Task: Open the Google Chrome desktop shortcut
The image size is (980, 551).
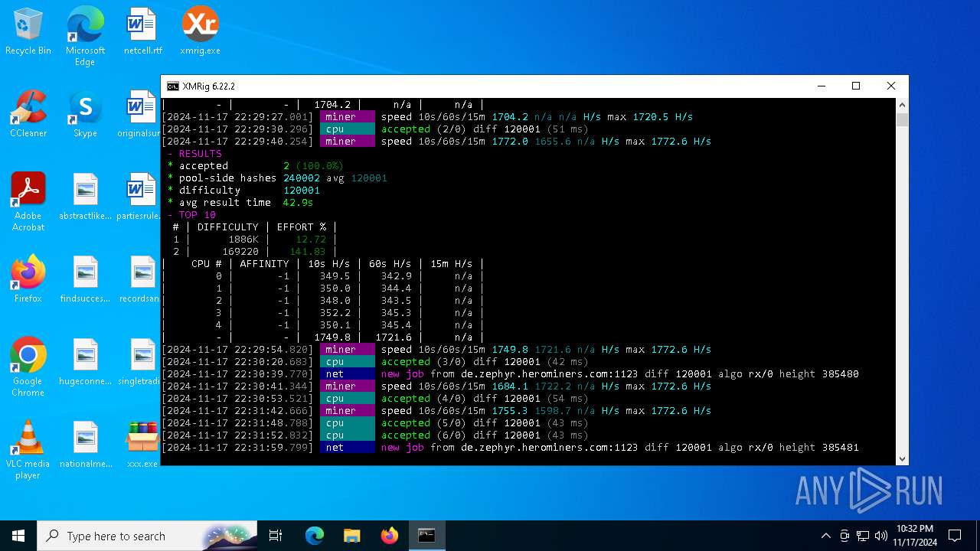Action: [28, 367]
